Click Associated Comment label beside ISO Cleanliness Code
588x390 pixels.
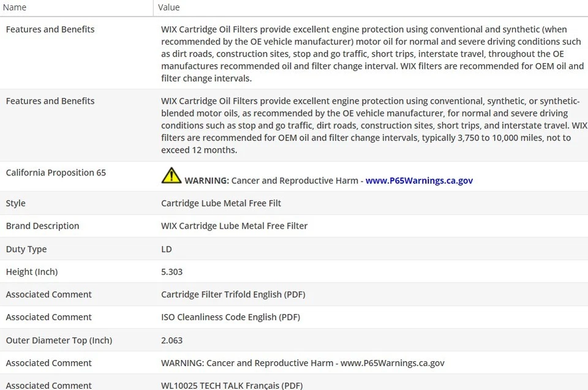(49, 317)
